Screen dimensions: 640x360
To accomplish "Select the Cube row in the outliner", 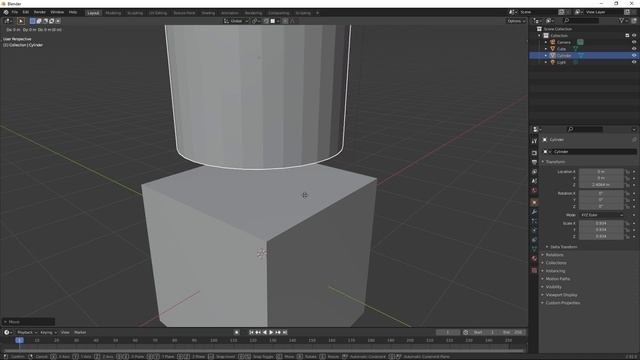I will [x=584, y=49].
